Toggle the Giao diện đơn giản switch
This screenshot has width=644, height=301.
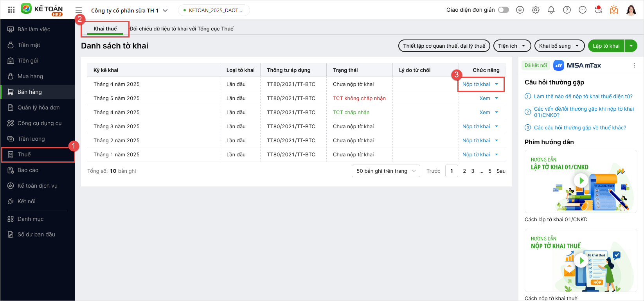(x=504, y=10)
